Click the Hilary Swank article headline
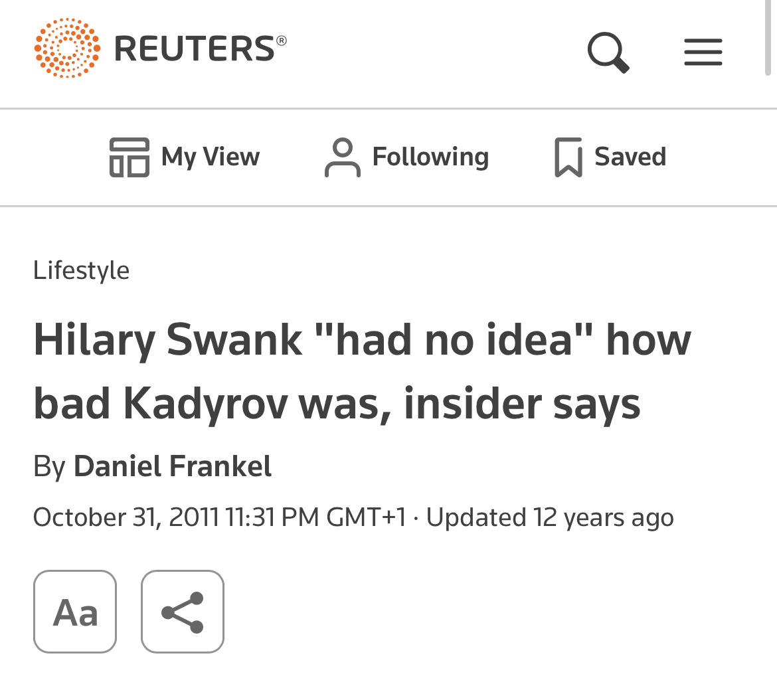The height and width of the screenshot is (700, 777). click(x=362, y=371)
